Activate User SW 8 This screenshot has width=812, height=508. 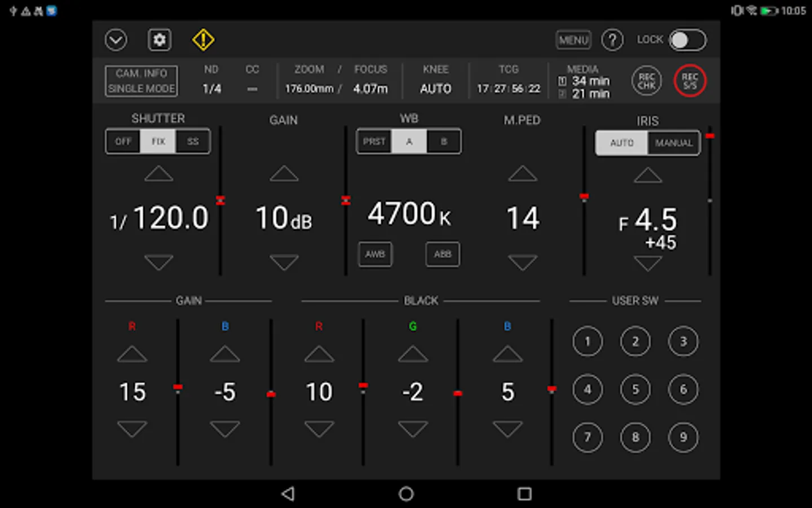point(636,437)
